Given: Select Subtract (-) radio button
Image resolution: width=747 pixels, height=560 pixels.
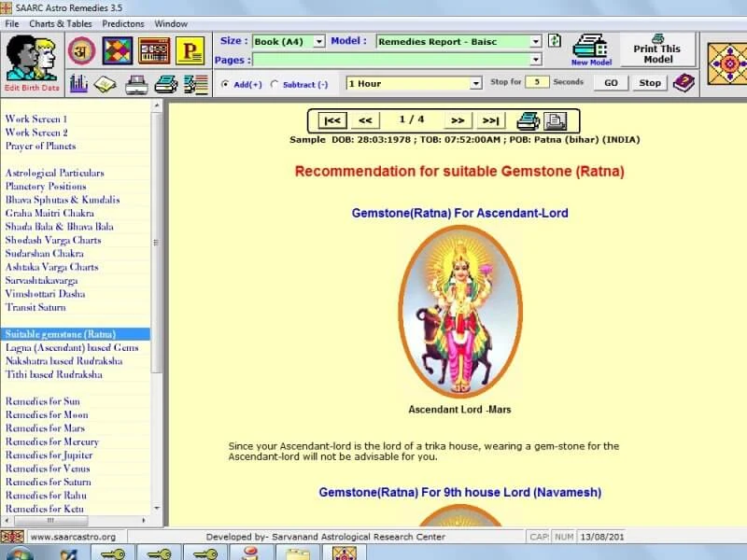Looking at the screenshot, I should pos(274,84).
